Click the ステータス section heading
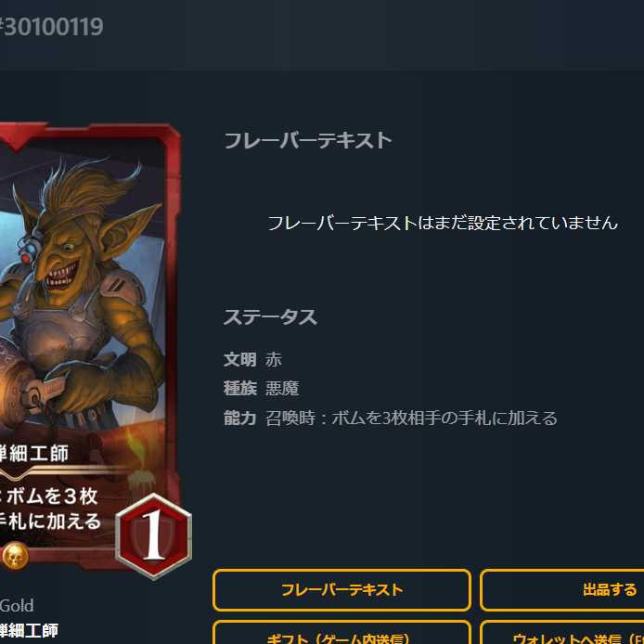Image resolution: width=644 pixels, height=644 pixels. [270, 317]
